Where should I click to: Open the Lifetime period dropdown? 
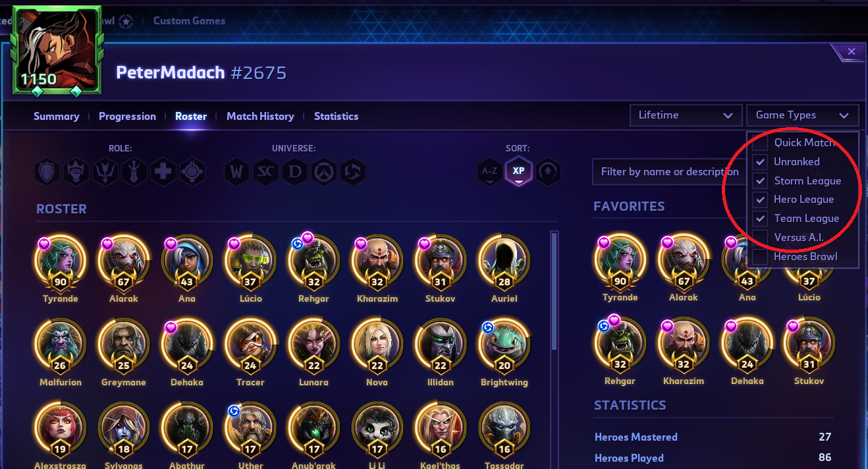pos(686,115)
